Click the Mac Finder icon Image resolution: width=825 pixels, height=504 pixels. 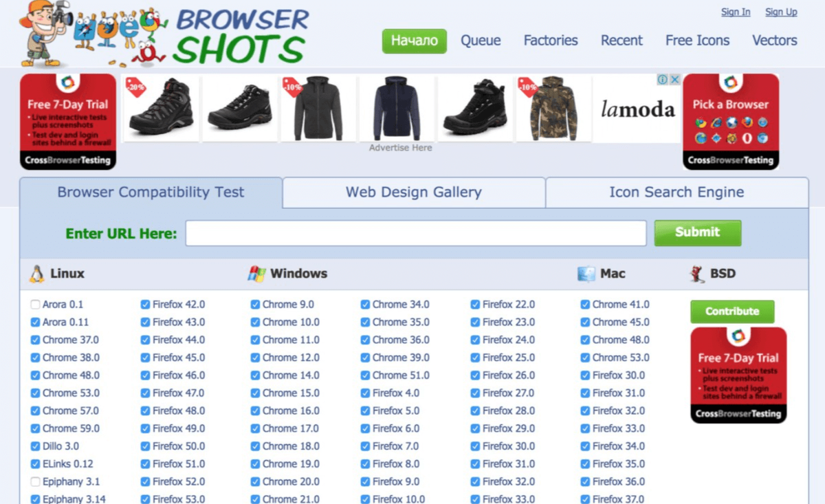[x=586, y=274]
